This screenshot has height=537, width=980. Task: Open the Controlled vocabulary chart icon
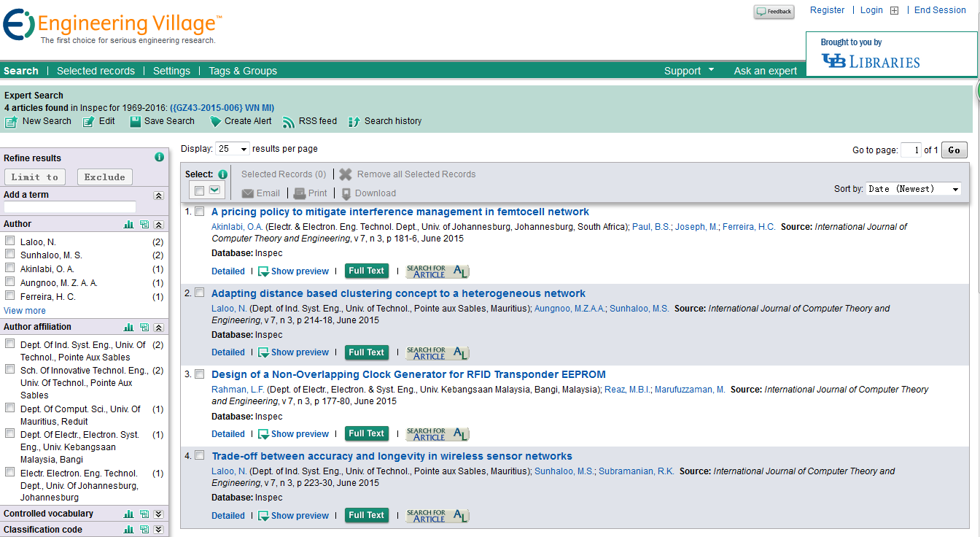(128, 514)
